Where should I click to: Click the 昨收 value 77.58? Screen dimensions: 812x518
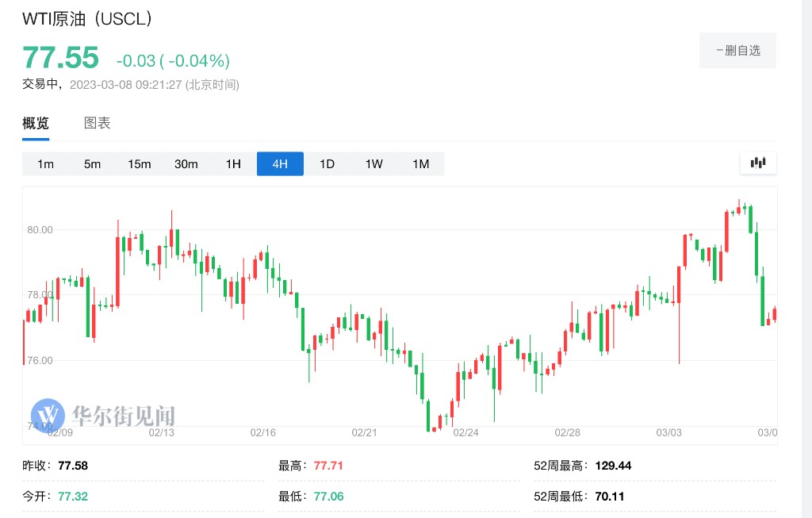click(x=73, y=466)
